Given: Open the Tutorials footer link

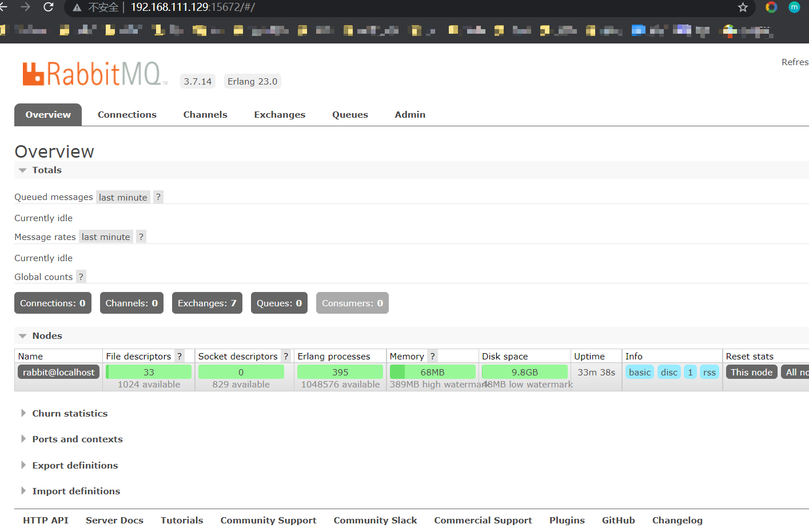Looking at the screenshot, I should pos(182,520).
